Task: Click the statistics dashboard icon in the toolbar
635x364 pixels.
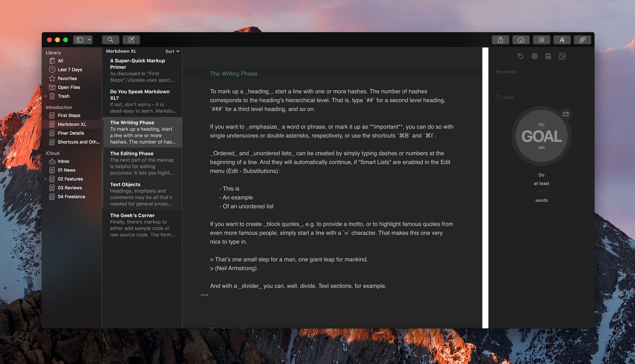Action: pyautogui.click(x=521, y=40)
